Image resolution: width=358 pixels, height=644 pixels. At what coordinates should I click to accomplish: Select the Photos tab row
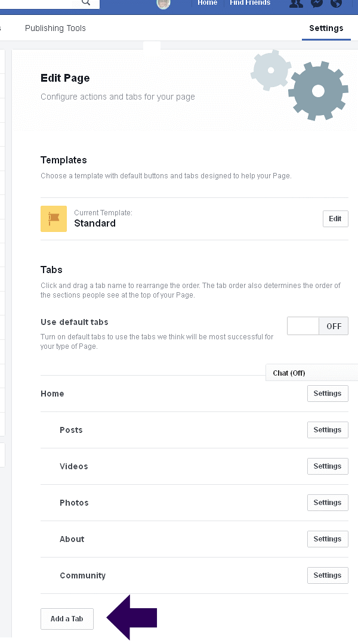tap(74, 503)
